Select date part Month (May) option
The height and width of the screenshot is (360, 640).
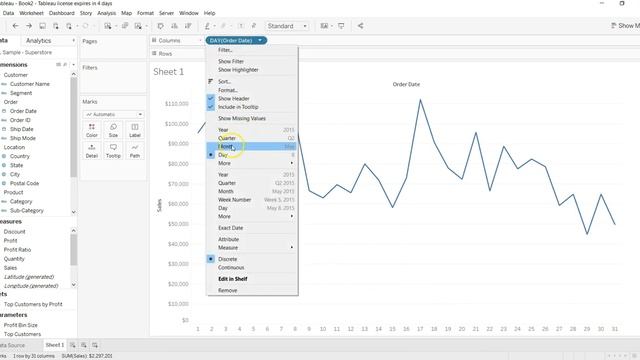251,146
